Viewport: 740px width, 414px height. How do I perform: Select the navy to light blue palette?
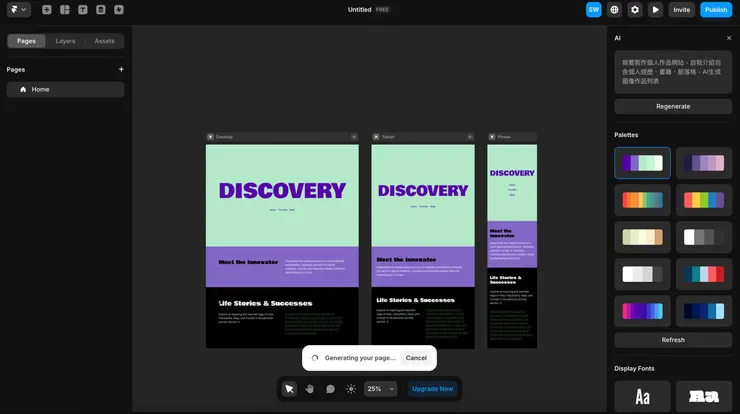click(x=704, y=311)
